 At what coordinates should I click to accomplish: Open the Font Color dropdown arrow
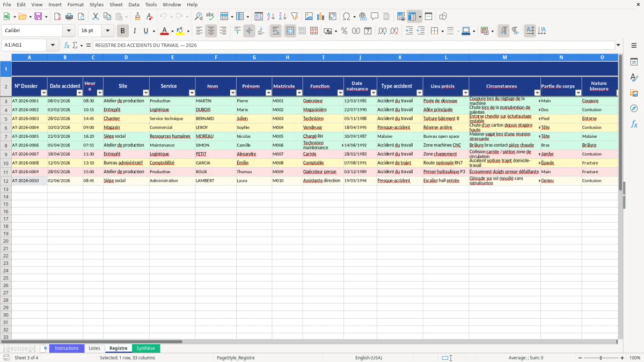172,31
